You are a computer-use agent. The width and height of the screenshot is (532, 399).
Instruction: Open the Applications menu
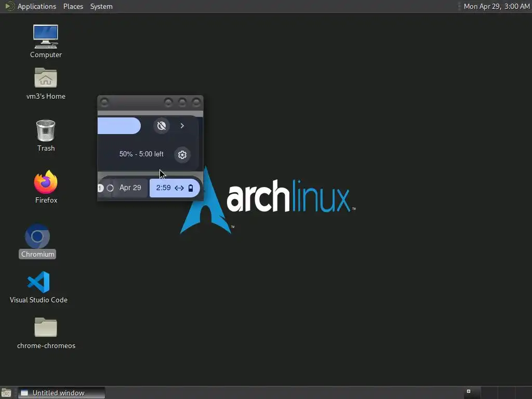(x=31, y=6)
